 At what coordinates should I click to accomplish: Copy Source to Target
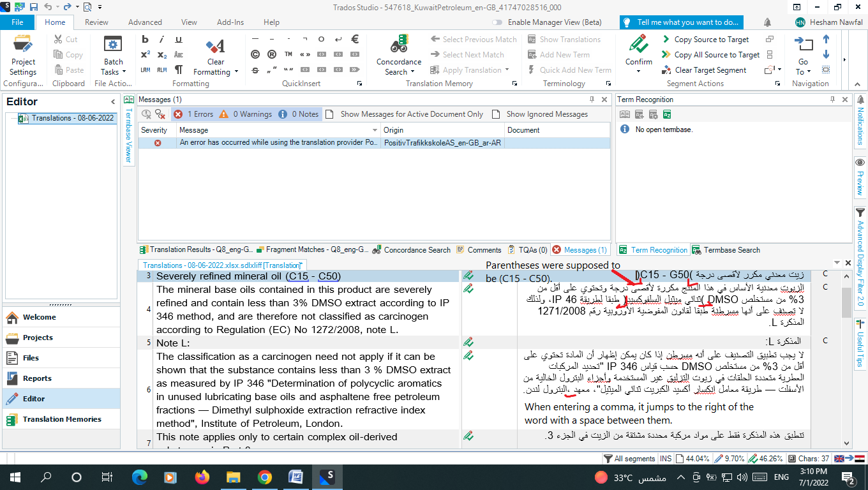coord(706,40)
